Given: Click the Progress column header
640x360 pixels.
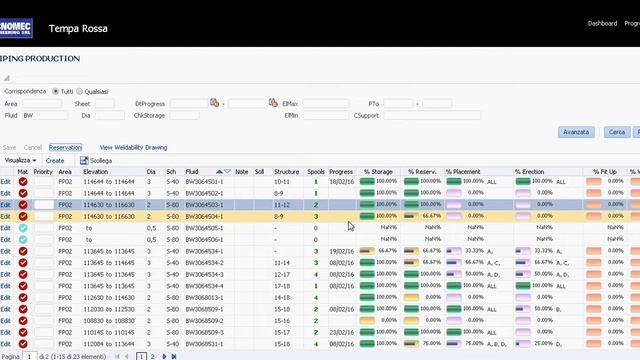Looking at the screenshot, I should click(341, 172).
